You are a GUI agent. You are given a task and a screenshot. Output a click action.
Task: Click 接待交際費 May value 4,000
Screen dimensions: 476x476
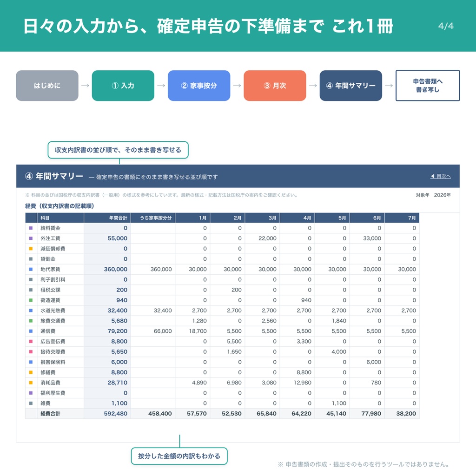(339, 352)
